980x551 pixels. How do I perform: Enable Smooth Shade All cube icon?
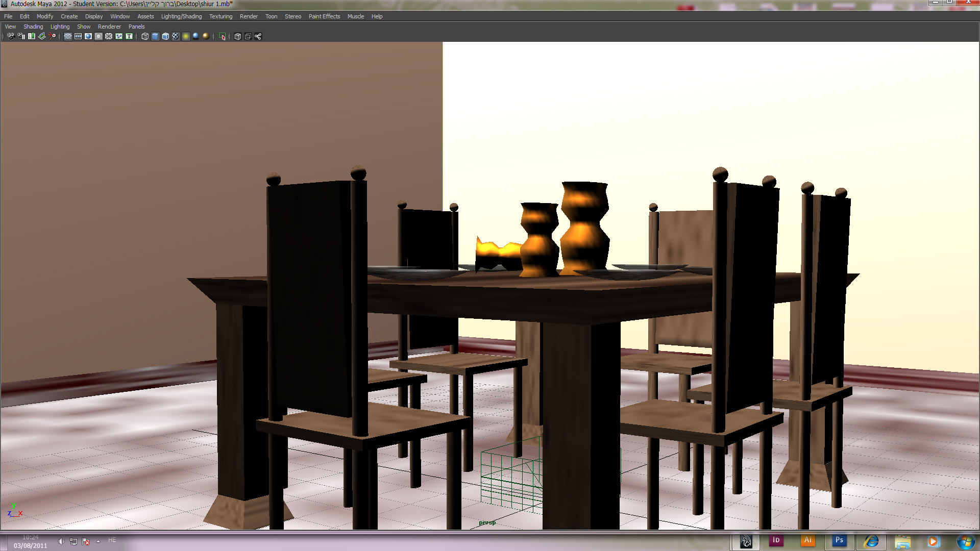tap(155, 36)
